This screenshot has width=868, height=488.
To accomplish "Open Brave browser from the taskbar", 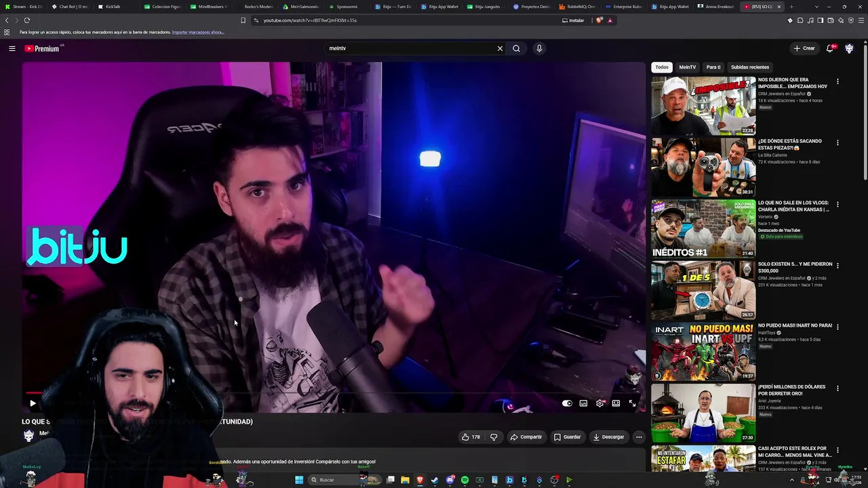I will 420,480.
